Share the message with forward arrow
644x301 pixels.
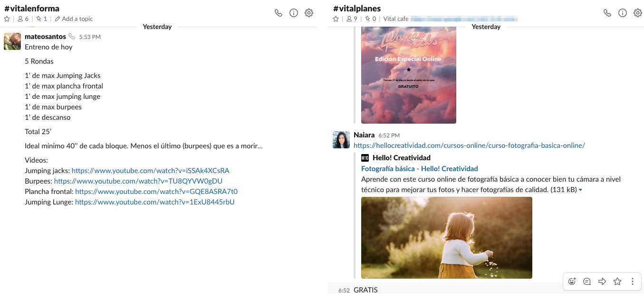click(x=602, y=282)
